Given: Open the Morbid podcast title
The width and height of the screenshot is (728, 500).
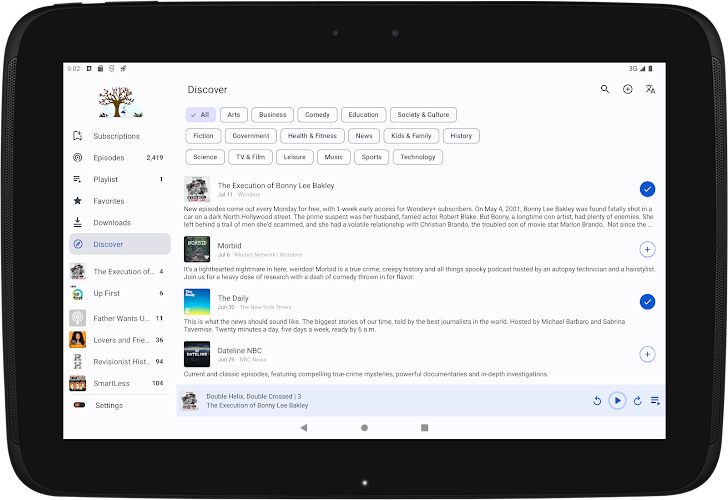Looking at the screenshot, I should point(229,246).
